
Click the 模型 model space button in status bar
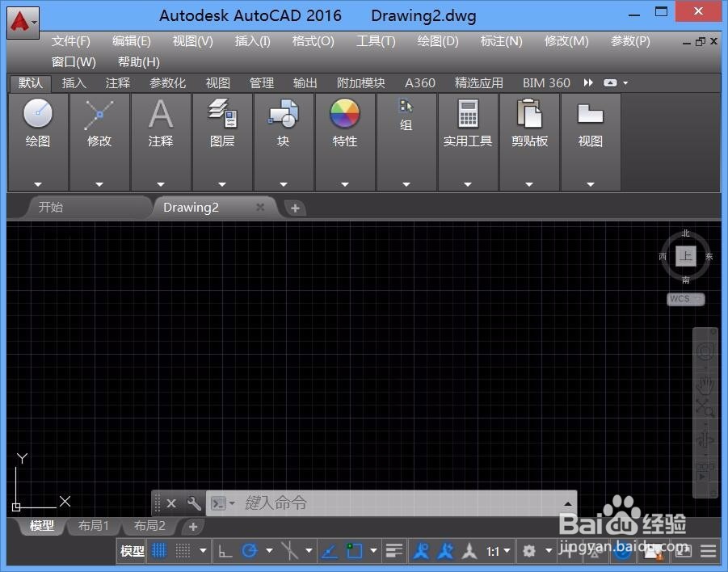pos(133,551)
